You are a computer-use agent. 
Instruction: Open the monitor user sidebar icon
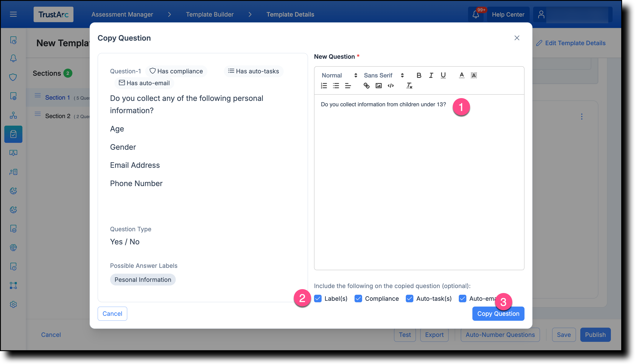tap(13, 153)
